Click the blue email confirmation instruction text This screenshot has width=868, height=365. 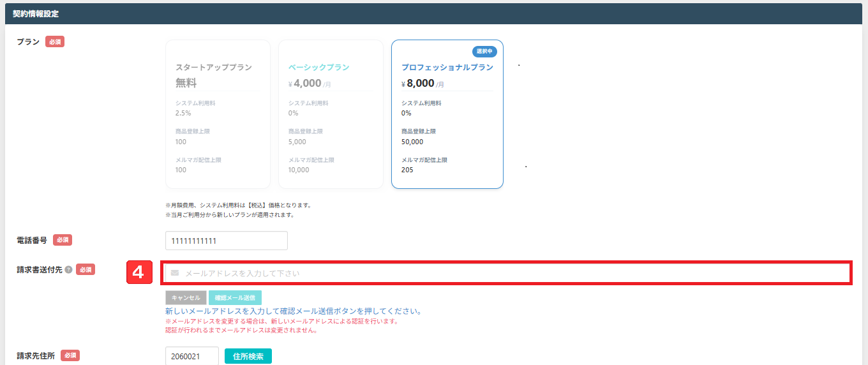[293, 311]
